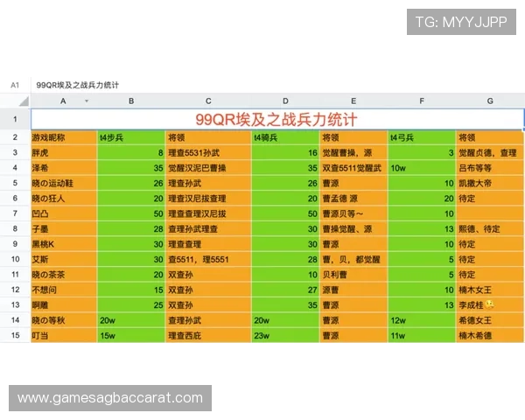Select column D header

point(285,101)
